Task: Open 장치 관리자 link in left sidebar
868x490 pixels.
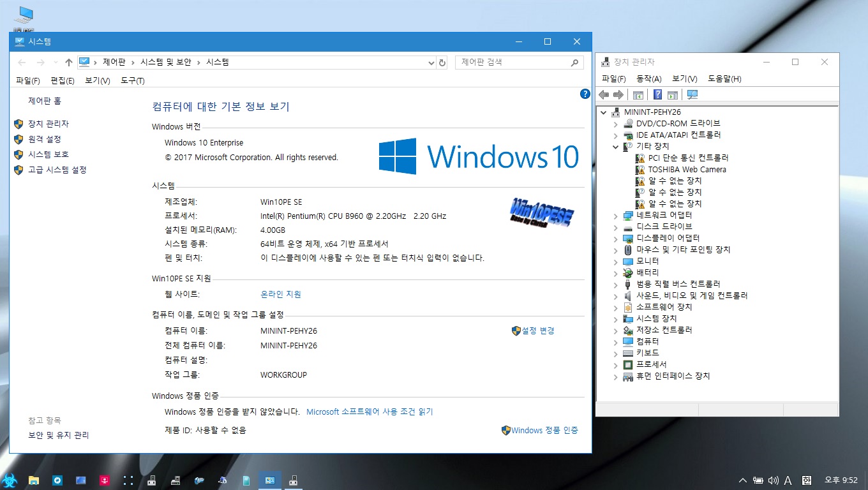Action: tap(49, 124)
